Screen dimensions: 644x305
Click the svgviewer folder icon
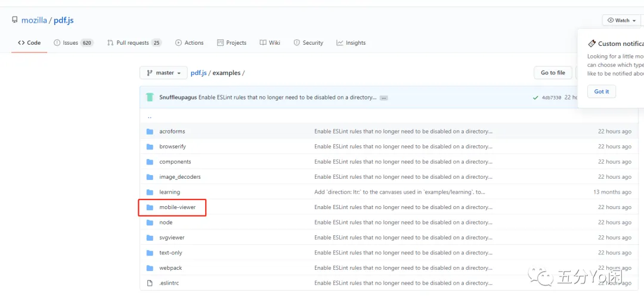pos(150,238)
